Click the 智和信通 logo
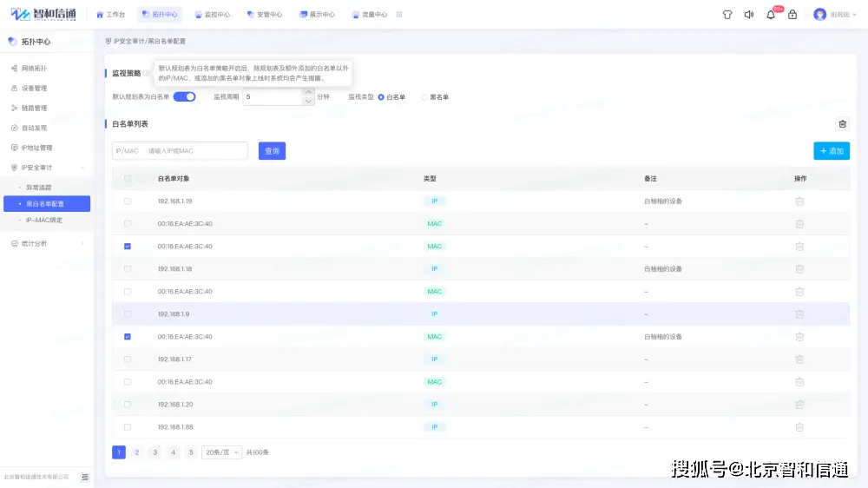 point(43,14)
